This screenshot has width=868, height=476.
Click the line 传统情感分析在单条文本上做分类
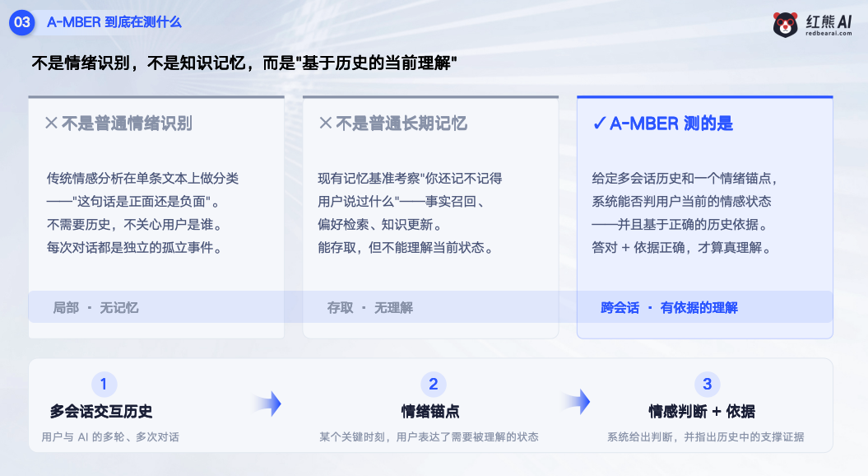pos(143,179)
